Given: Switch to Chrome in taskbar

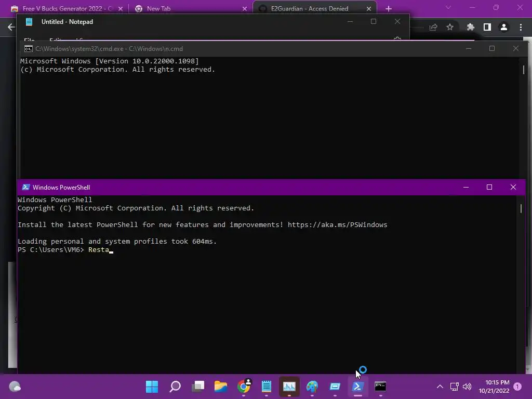Looking at the screenshot, I should pos(244,387).
